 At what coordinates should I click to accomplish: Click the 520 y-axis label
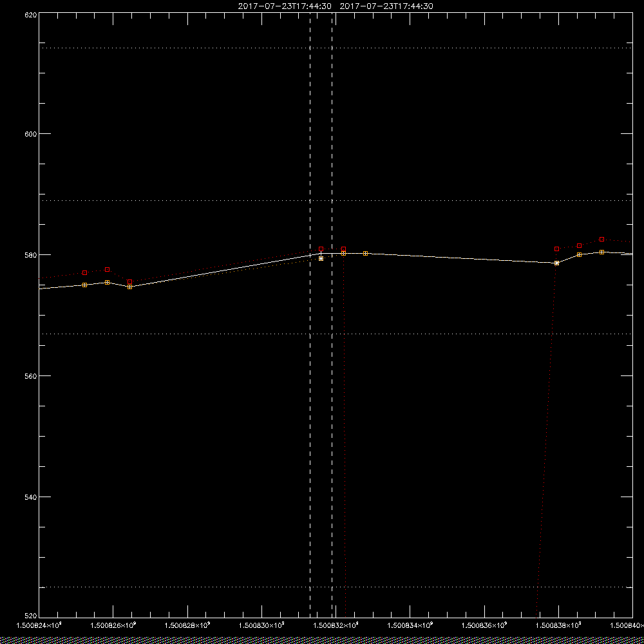coord(31,616)
